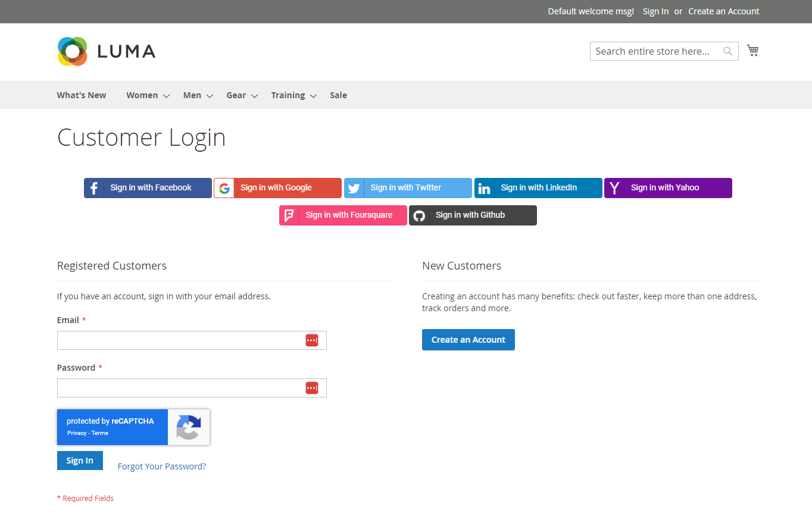
Task: Click the LinkedIn logo icon
Action: coord(484,188)
